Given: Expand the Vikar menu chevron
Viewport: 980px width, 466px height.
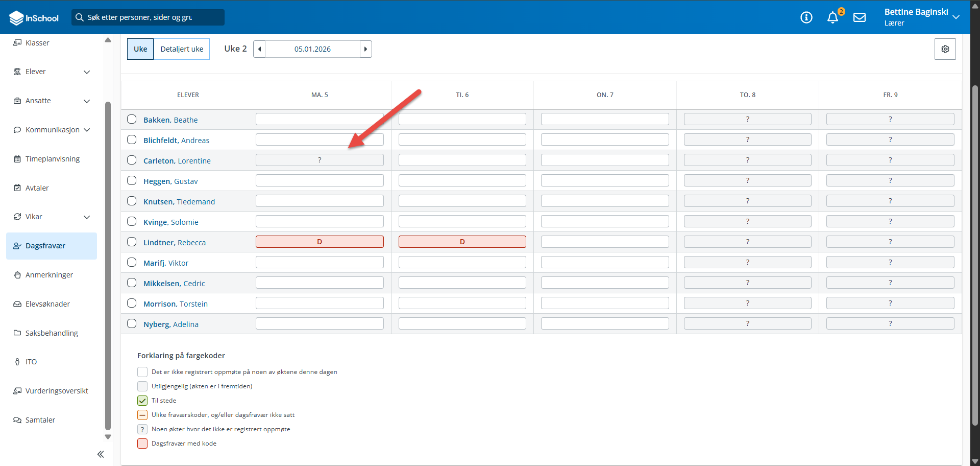Looking at the screenshot, I should coord(87,217).
